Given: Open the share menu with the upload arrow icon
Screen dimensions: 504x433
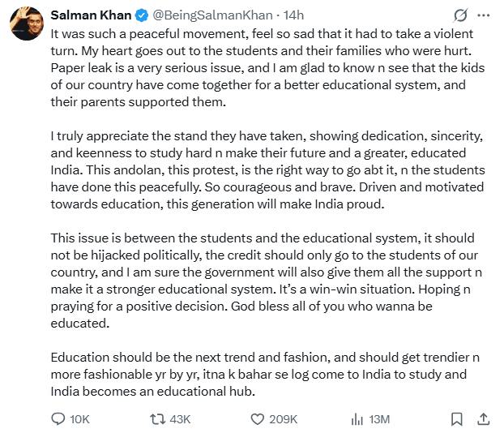Looking at the screenshot, I should [x=484, y=419].
